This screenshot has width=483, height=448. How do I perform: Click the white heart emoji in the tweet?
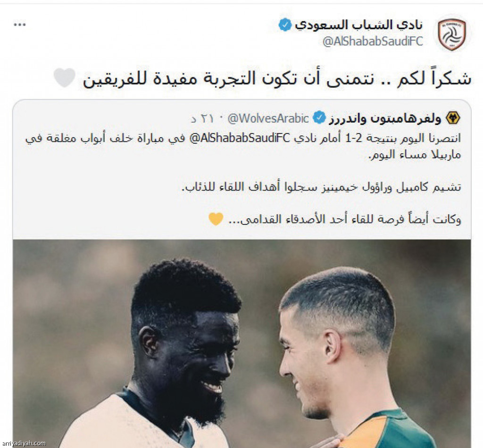64,78
